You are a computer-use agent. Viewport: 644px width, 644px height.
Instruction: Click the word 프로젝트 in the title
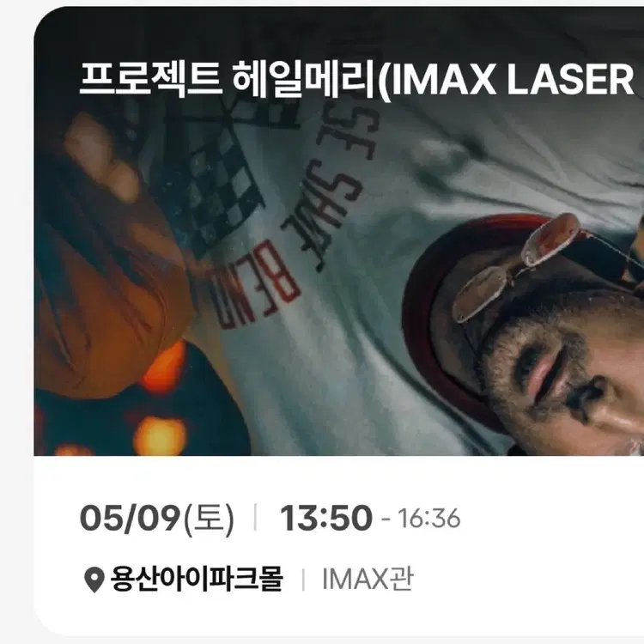151,78
